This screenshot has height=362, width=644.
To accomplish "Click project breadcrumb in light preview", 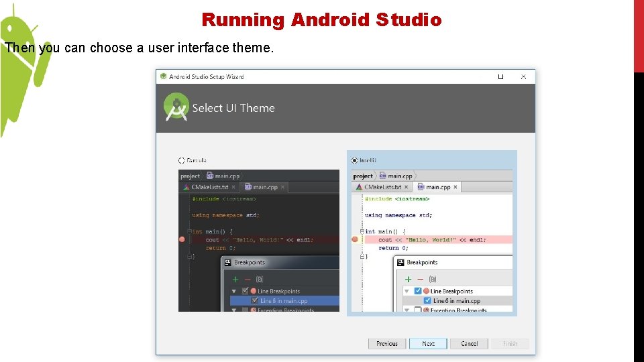I will click(x=363, y=176).
